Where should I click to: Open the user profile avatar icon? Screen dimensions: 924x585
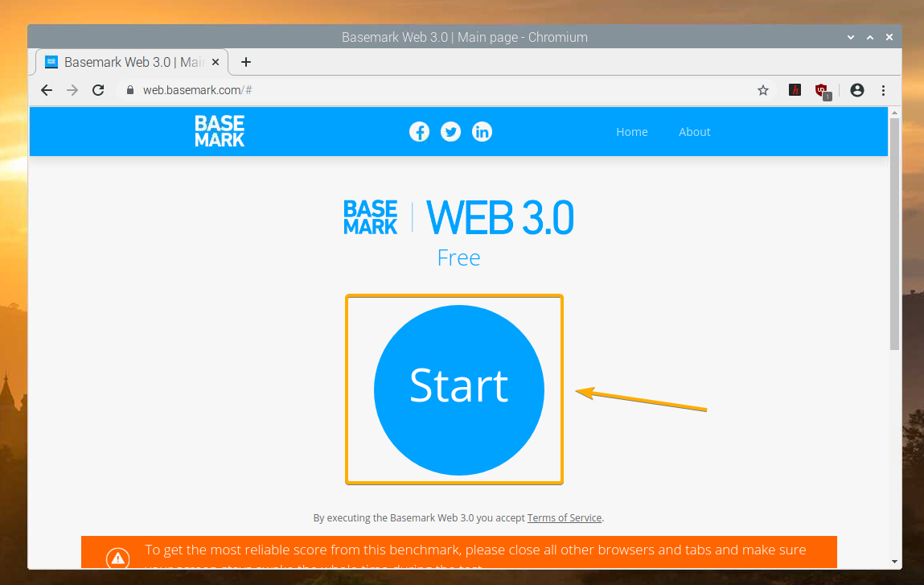pyautogui.click(x=856, y=90)
